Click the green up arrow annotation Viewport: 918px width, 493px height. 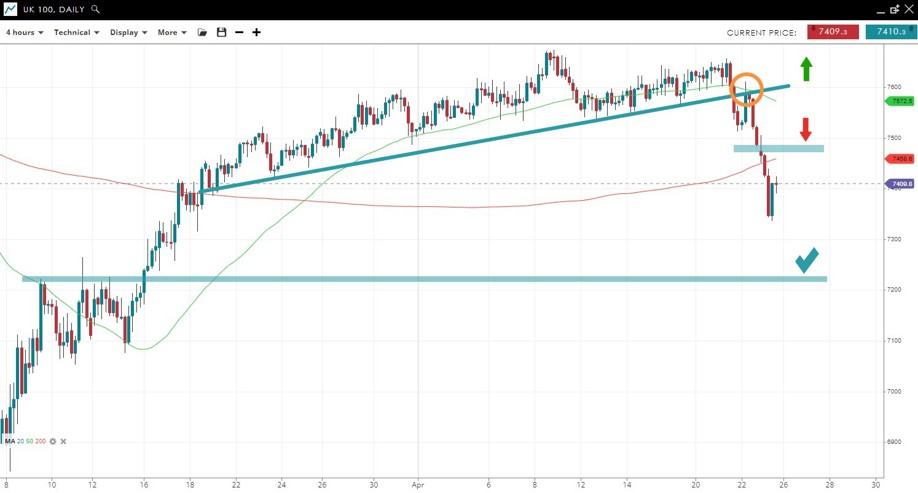806,69
